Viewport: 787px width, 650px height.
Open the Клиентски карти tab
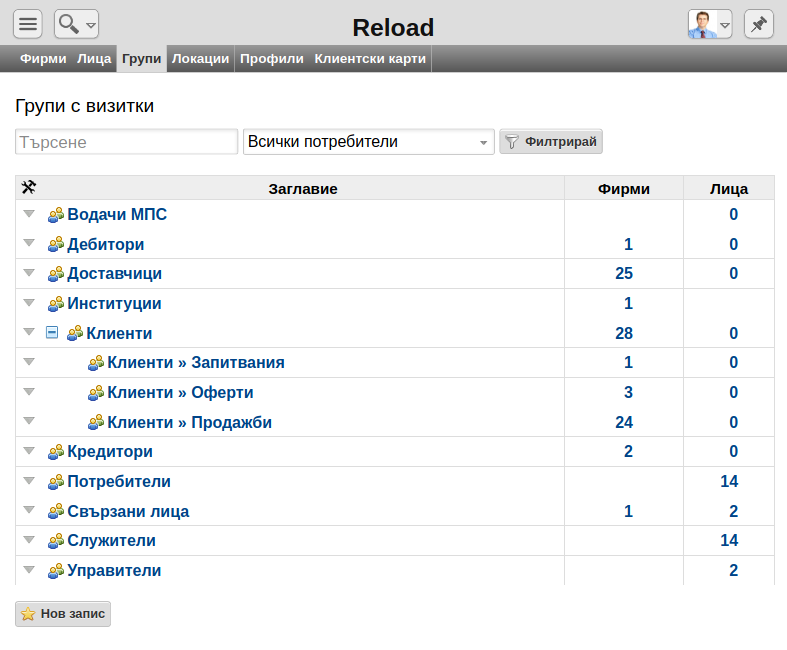(370, 59)
